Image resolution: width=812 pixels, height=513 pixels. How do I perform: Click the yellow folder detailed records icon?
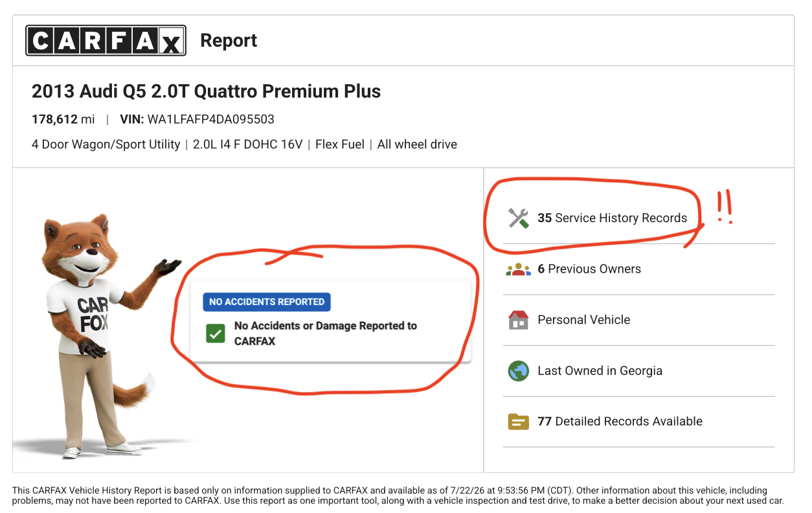(x=519, y=422)
